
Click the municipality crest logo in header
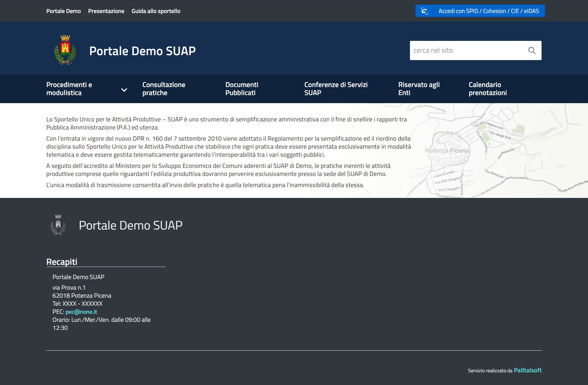pyautogui.click(x=65, y=50)
